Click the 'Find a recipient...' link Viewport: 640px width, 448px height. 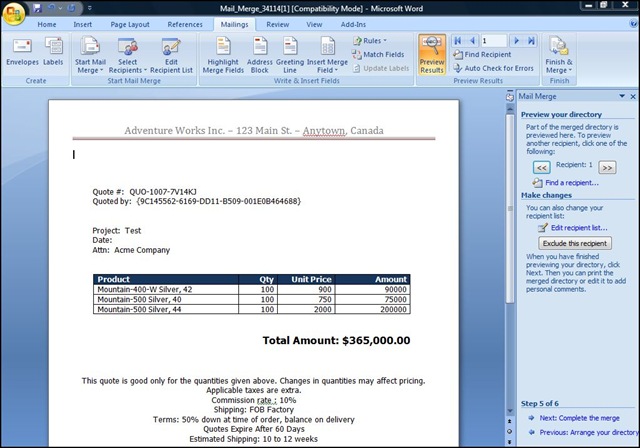pos(572,183)
